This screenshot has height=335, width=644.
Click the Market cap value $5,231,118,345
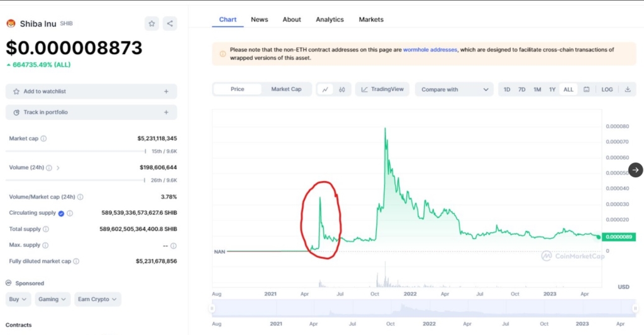click(157, 139)
